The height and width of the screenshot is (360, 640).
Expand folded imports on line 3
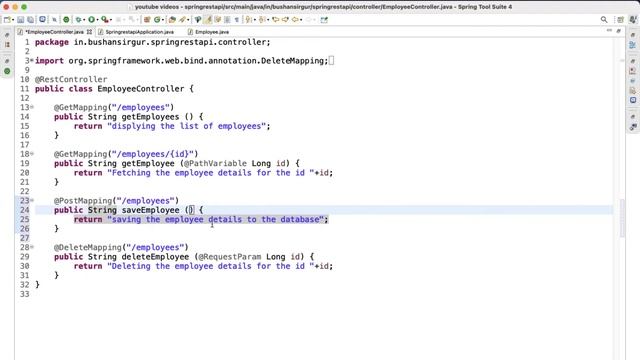32,60
